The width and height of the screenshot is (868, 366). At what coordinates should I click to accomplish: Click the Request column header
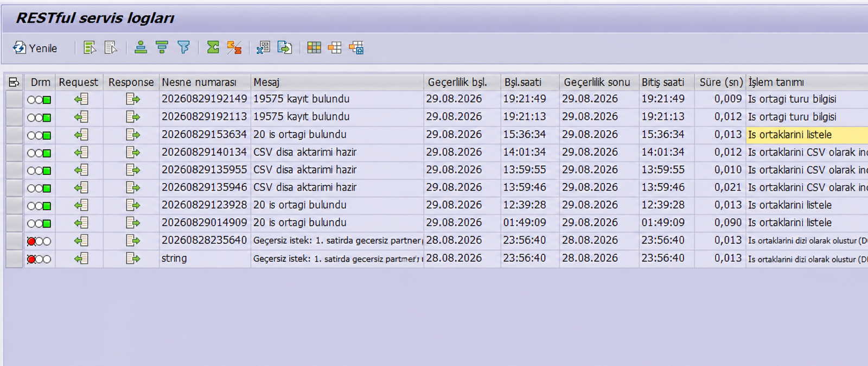click(x=79, y=82)
